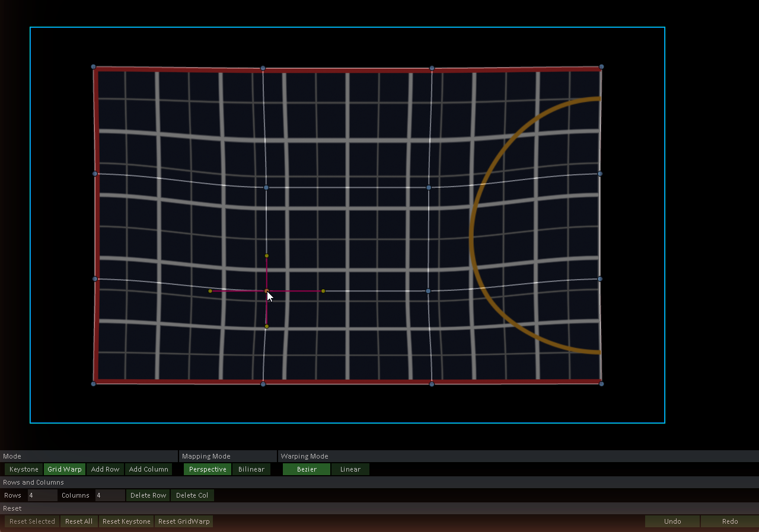Select the top-right corner control point

(x=601, y=67)
